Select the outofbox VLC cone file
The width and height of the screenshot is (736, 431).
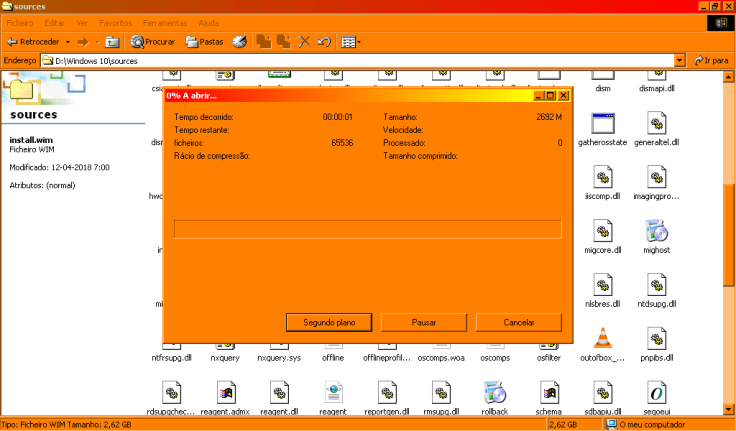[x=602, y=338]
